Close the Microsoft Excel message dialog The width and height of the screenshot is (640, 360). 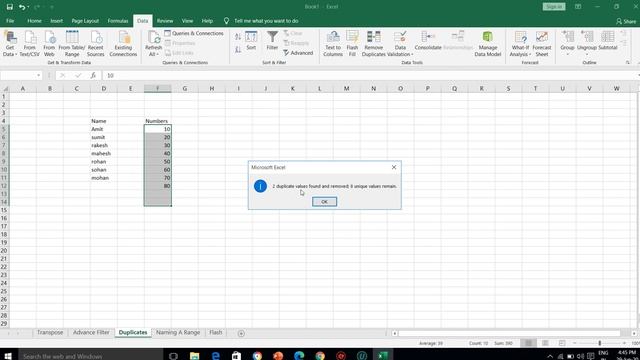pyautogui.click(x=393, y=167)
